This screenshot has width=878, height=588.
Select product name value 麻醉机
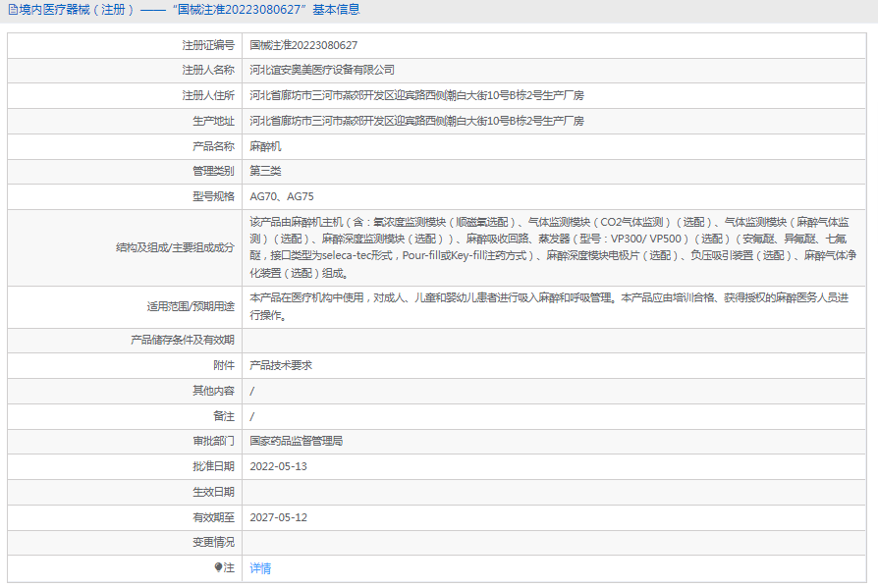[265, 147]
